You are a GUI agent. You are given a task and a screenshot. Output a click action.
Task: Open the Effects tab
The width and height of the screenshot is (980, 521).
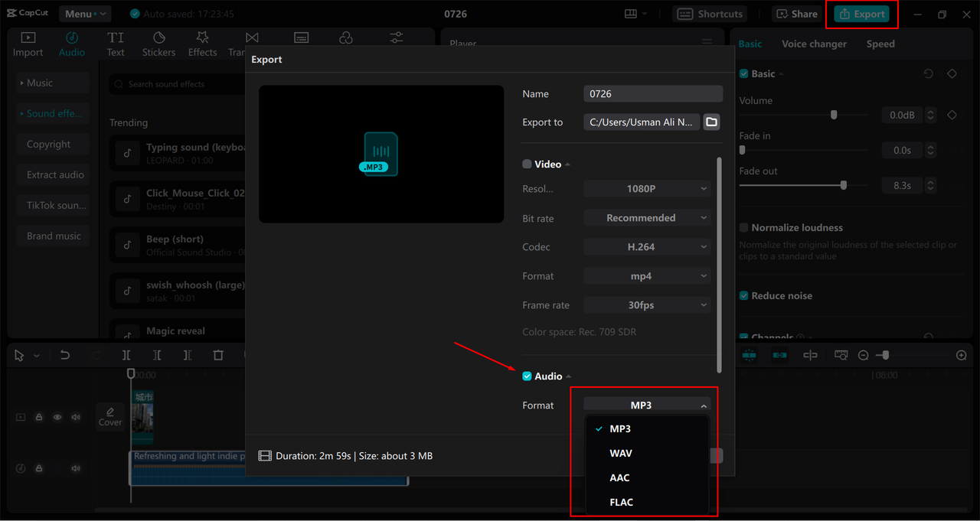[x=202, y=44]
